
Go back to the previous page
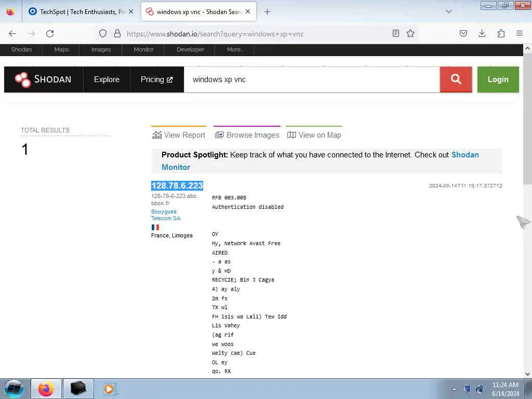12,34
